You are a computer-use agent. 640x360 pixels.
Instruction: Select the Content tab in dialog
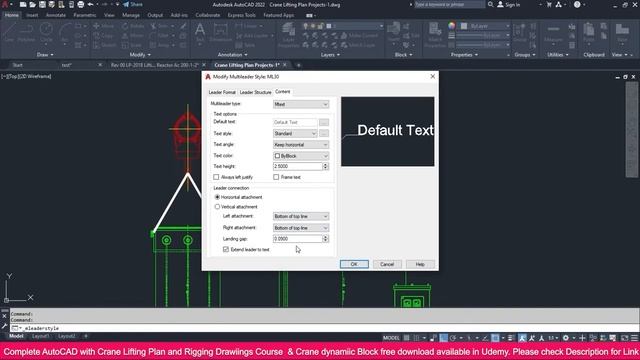coord(282,92)
